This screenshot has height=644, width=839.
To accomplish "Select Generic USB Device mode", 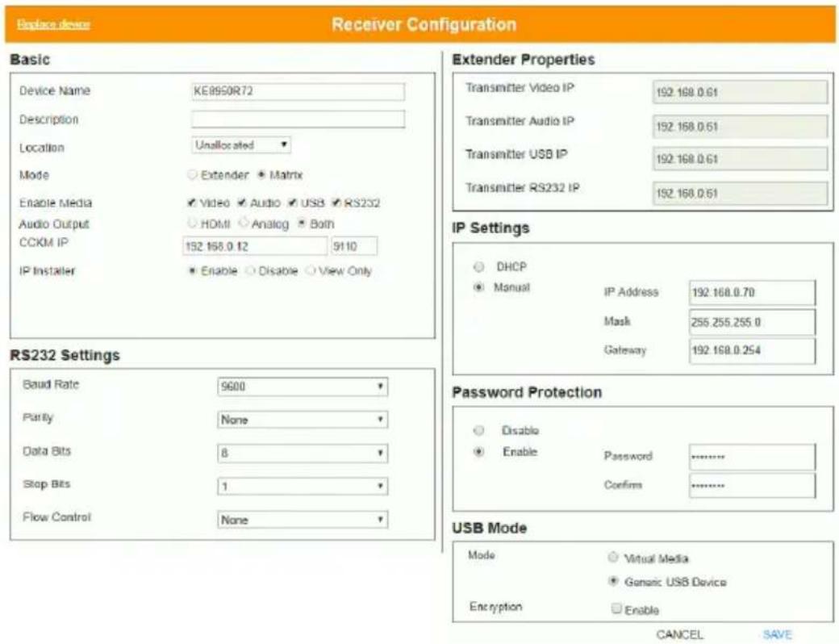I will tap(613, 581).
